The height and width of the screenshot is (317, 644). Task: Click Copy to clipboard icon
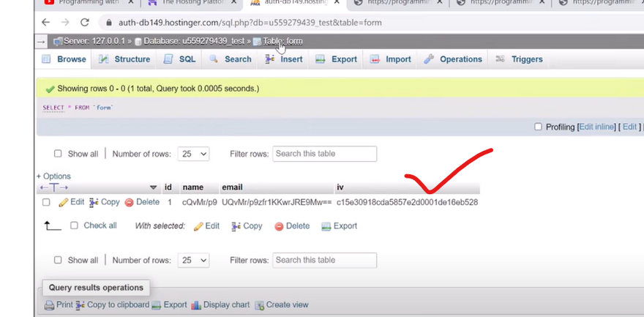coord(80,305)
